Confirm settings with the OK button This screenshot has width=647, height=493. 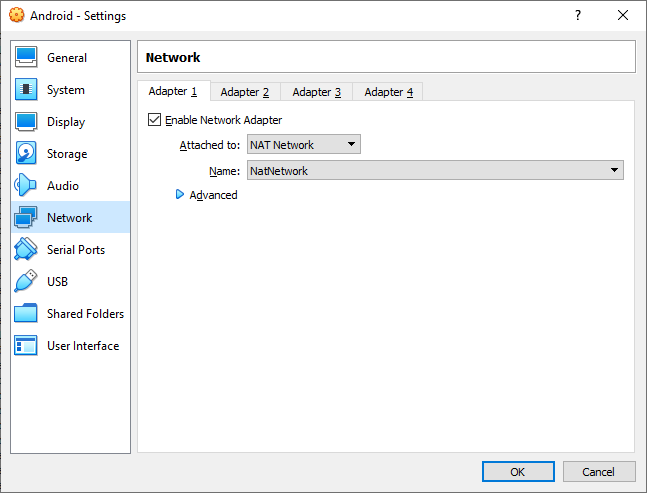click(518, 472)
